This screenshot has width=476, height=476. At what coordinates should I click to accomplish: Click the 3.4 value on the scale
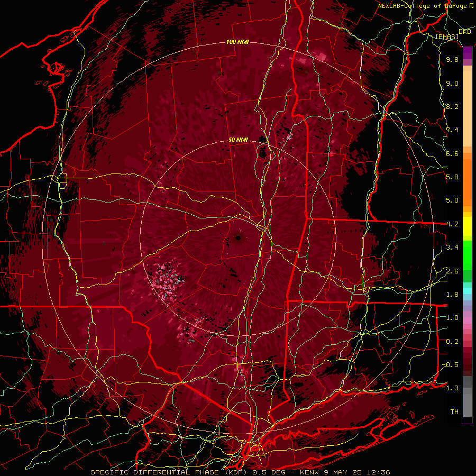tap(452, 248)
